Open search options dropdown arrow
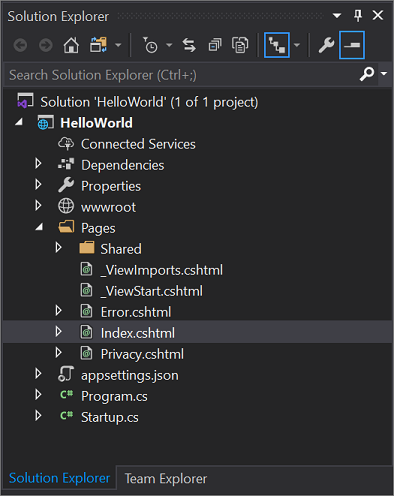Image resolution: width=394 pixels, height=496 pixels. [384, 74]
